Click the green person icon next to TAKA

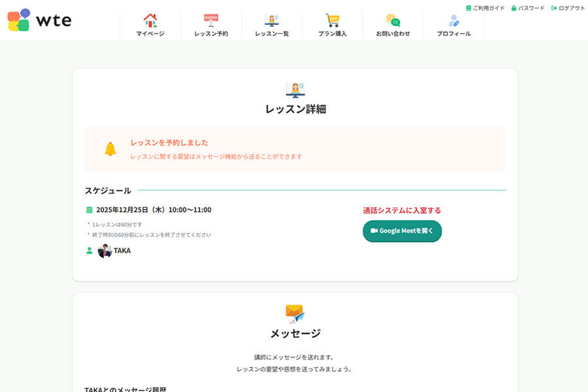[91, 250]
